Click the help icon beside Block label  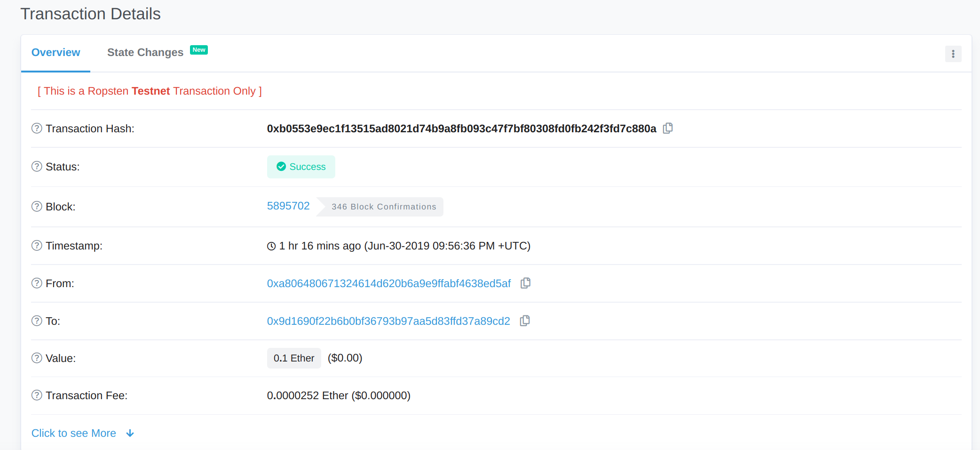(x=37, y=207)
